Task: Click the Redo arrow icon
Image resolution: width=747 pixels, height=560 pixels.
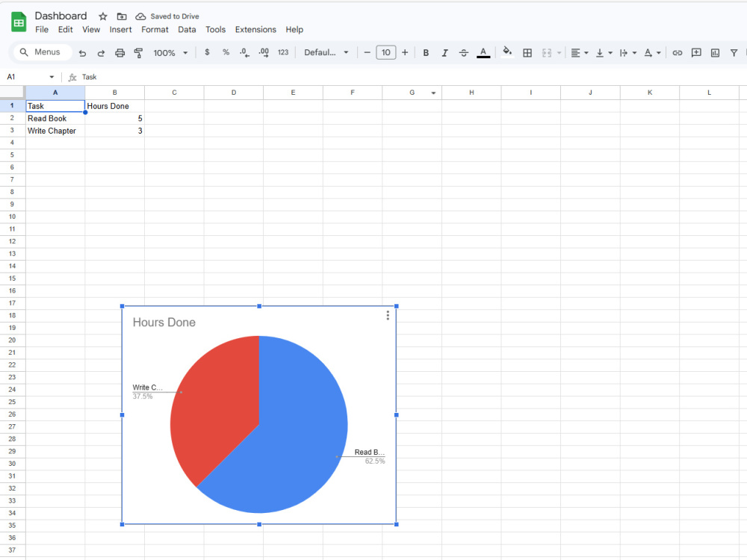Action: [101, 53]
